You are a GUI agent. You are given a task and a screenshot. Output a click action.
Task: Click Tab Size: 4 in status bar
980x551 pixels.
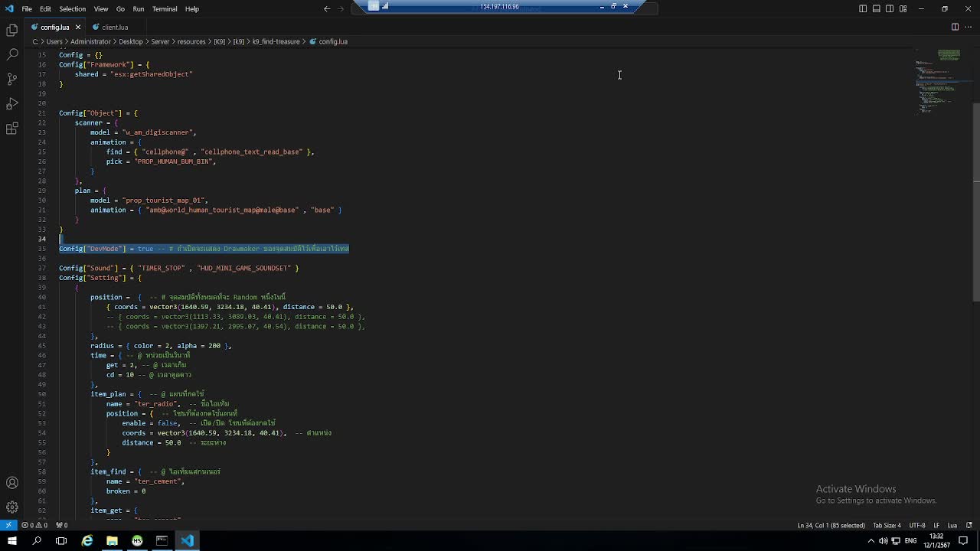(x=887, y=526)
